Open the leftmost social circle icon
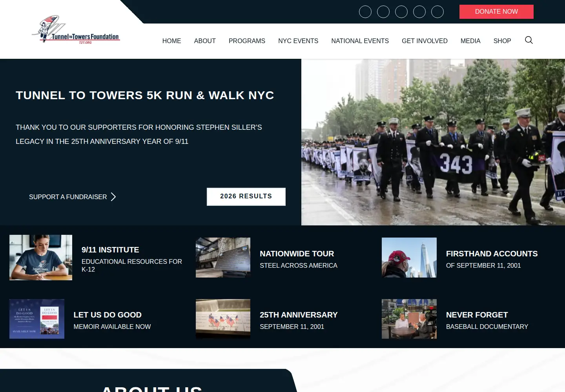565x392 pixels. [x=365, y=12]
